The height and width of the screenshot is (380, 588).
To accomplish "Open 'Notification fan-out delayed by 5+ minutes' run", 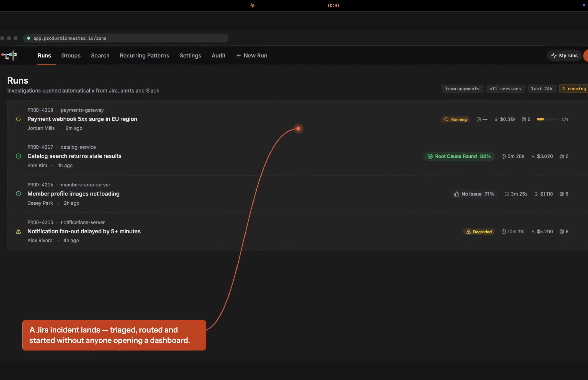I will pos(84,231).
